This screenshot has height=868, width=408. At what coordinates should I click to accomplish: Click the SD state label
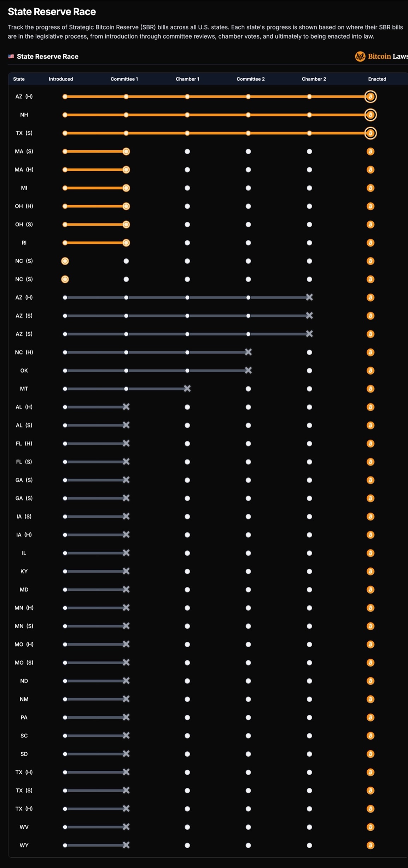point(24,754)
